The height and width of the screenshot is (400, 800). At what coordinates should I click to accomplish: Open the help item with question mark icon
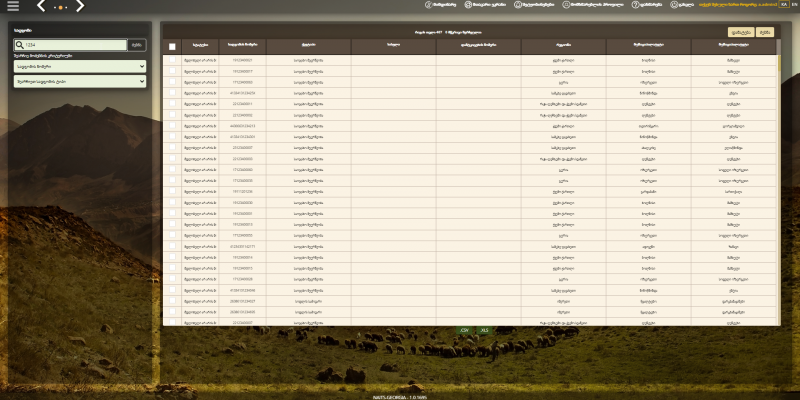647,5
